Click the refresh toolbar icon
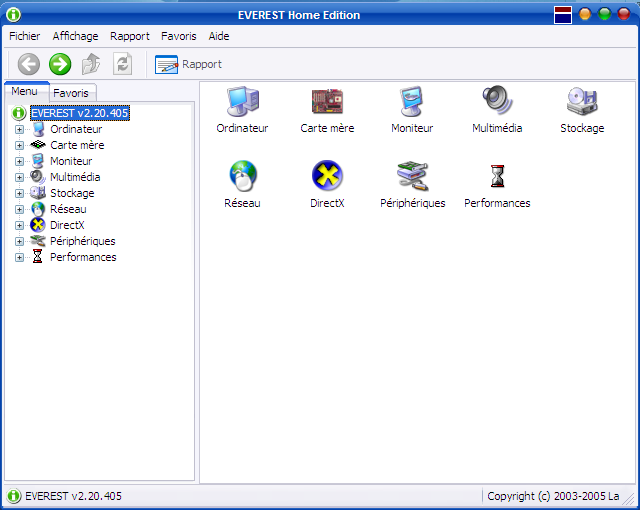640x510 pixels. (x=122, y=64)
